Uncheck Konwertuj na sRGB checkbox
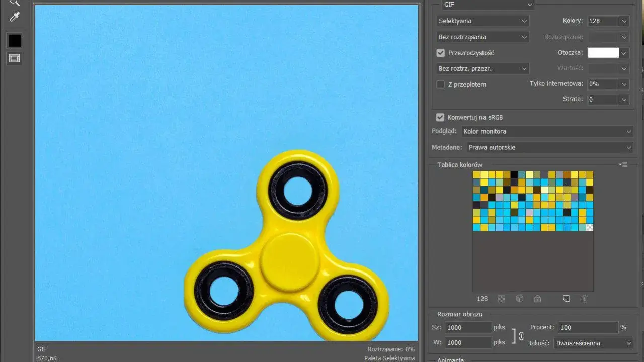This screenshot has width=644, height=362. [x=440, y=117]
